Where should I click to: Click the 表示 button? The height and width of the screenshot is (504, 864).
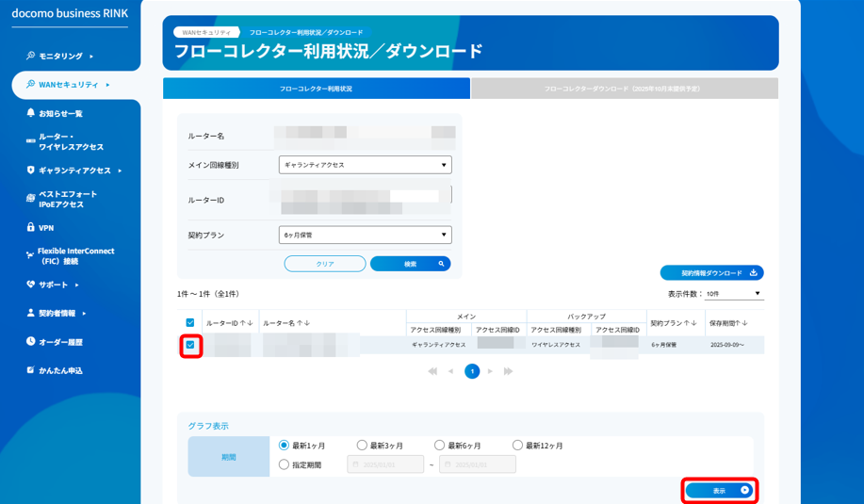point(720,490)
